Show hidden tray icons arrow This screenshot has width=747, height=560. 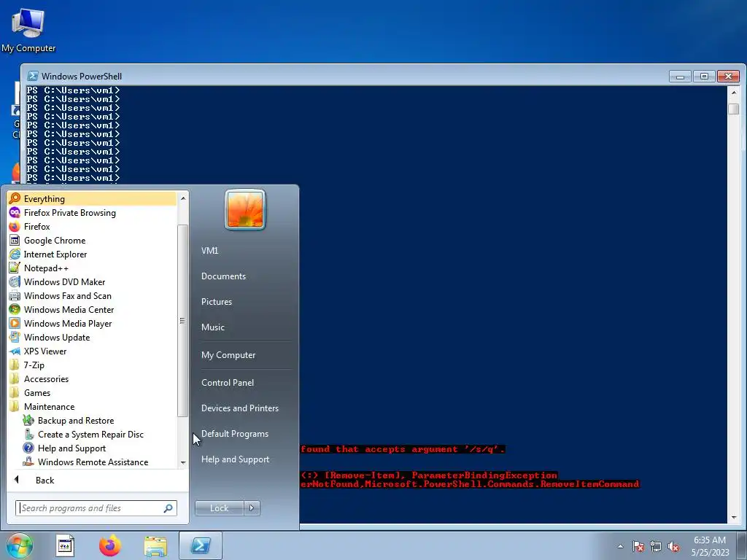point(620,546)
